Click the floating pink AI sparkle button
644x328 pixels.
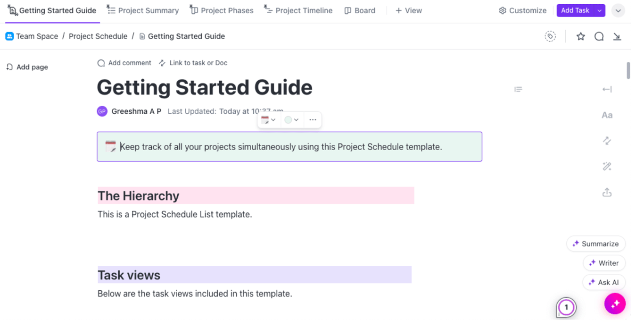tap(615, 304)
